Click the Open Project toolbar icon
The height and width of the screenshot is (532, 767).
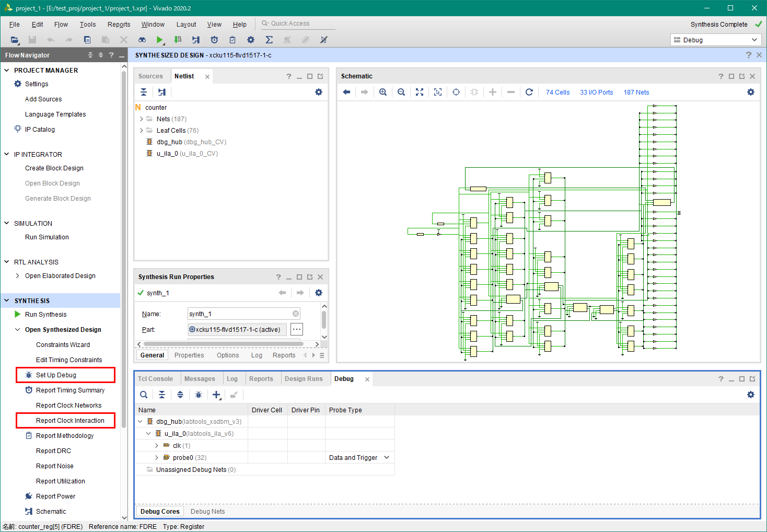[x=15, y=40]
